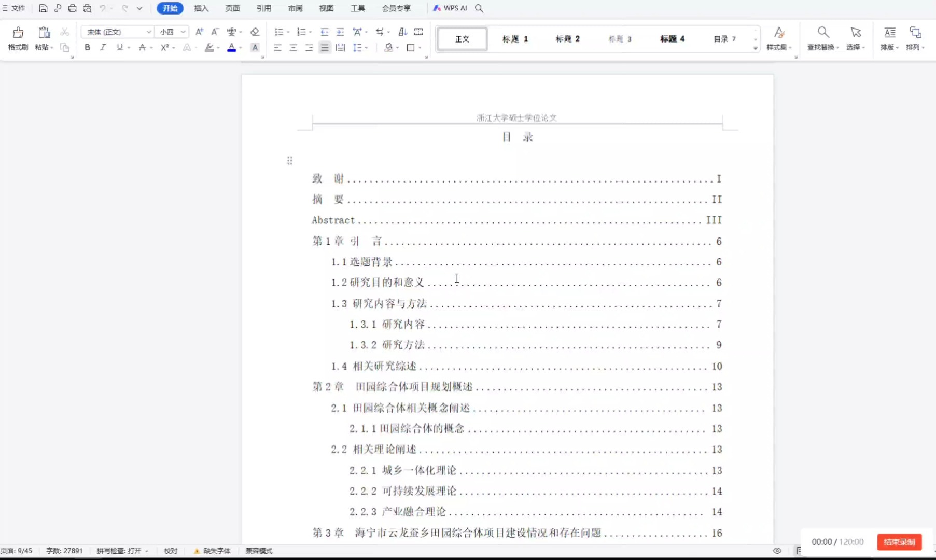
Task: Click the Layout (排版) icon
Action: 890,33
